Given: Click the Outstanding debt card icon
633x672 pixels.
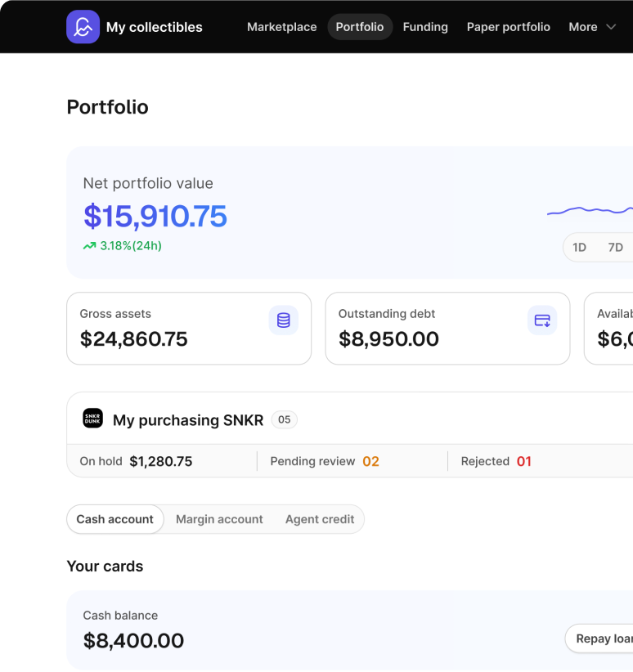Looking at the screenshot, I should tap(542, 320).
